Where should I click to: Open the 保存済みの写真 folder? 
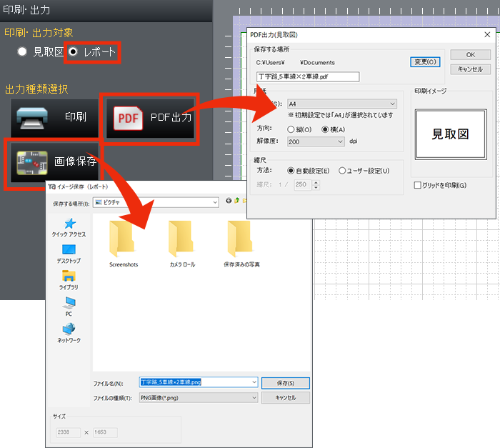pos(241,239)
